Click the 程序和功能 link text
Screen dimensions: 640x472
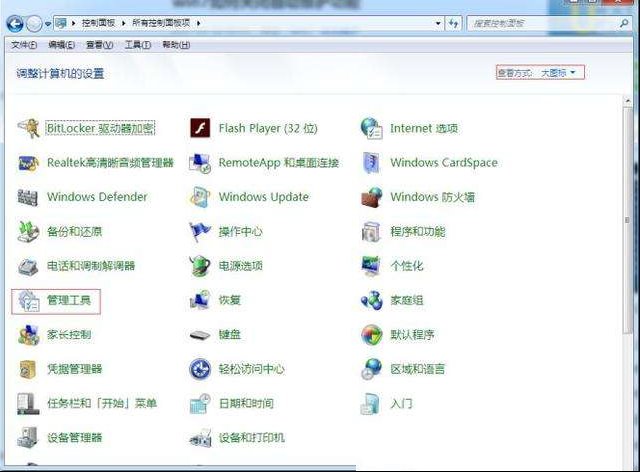[418, 232]
